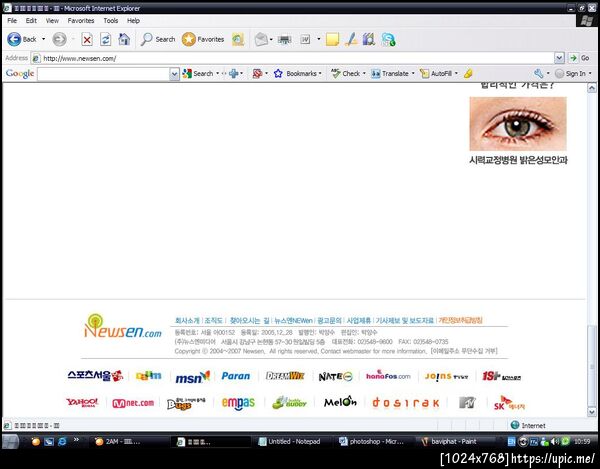The width and height of the screenshot is (600, 469).
Task: Open the File menu
Action: click(12, 21)
